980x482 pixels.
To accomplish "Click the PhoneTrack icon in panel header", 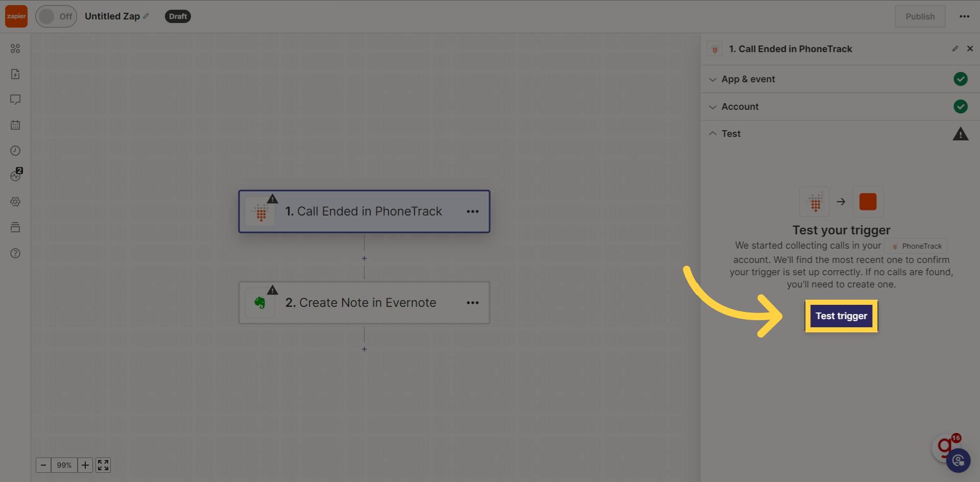I will pos(714,49).
